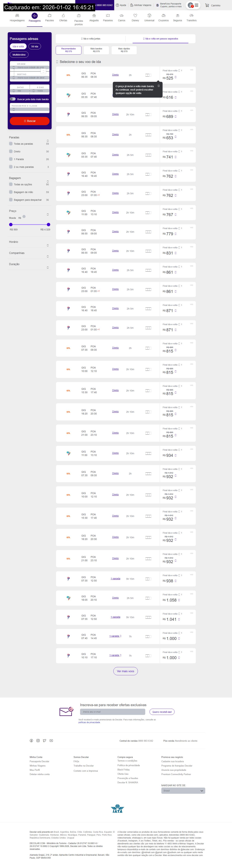The height and width of the screenshot is (868, 232).
Task: Open the Brasil country site dropdown
Action: pyautogui.click(x=183, y=790)
